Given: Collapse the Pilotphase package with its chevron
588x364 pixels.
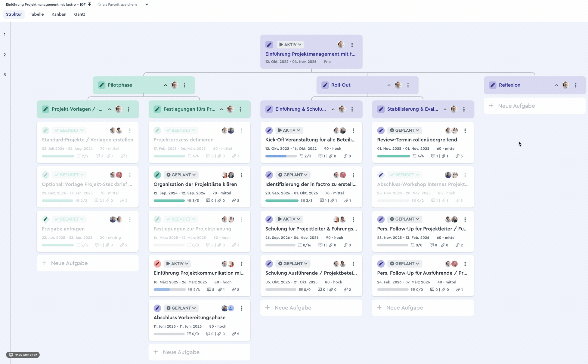Looking at the screenshot, I should (166, 85).
